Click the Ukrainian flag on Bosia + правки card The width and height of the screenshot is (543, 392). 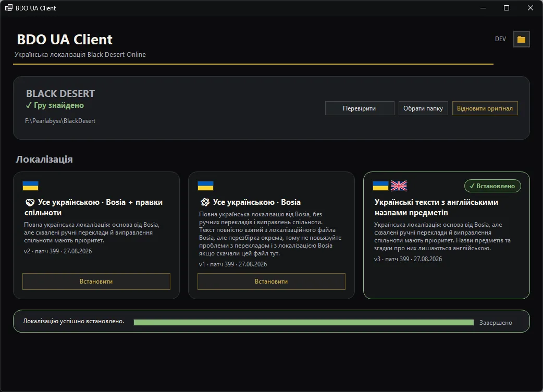coord(30,186)
